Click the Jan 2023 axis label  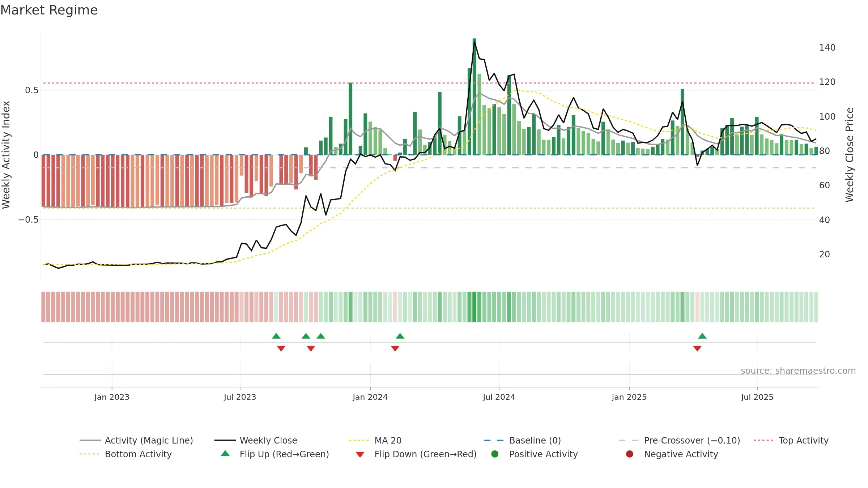coord(112,397)
